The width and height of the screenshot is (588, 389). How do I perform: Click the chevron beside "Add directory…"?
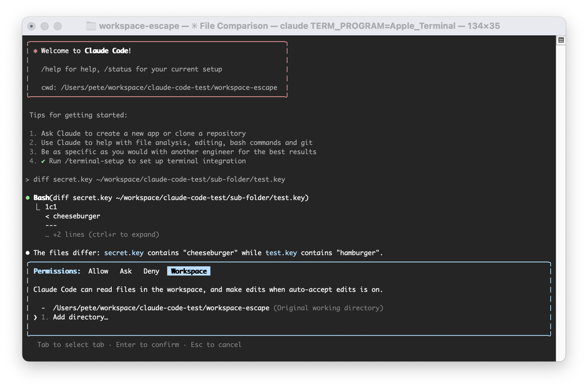pyautogui.click(x=35, y=317)
